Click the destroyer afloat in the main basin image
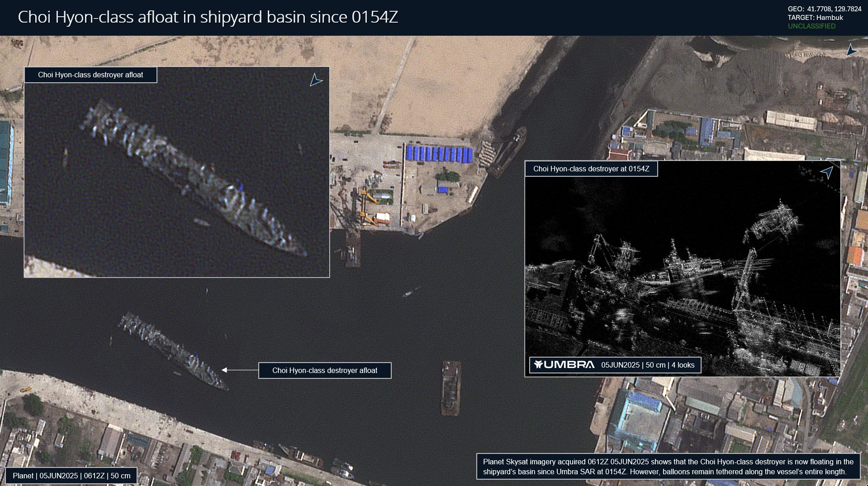The height and width of the screenshot is (486, 868). [x=173, y=350]
